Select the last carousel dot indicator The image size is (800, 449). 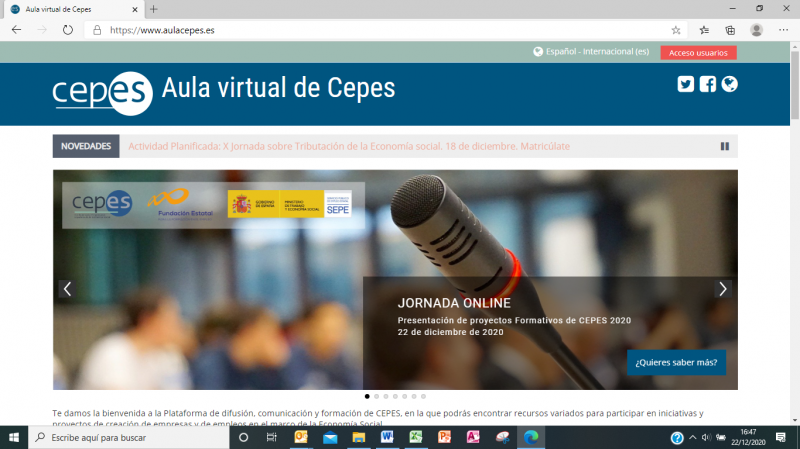point(424,397)
